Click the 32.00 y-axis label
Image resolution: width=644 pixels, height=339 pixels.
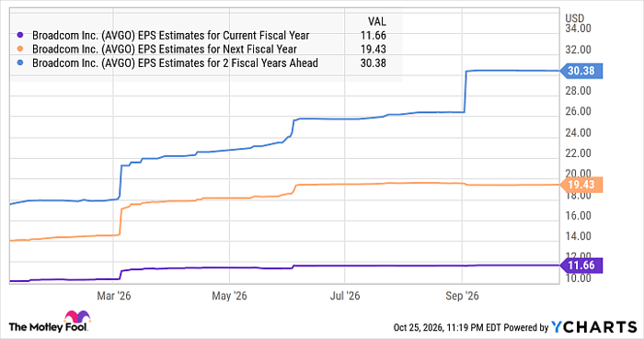[x=579, y=50]
